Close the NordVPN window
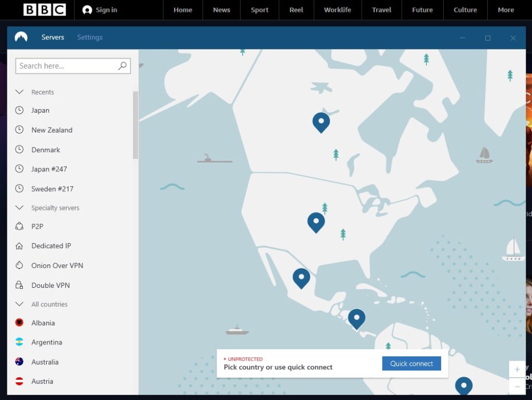The image size is (532, 400). pyautogui.click(x=513, y=37)
